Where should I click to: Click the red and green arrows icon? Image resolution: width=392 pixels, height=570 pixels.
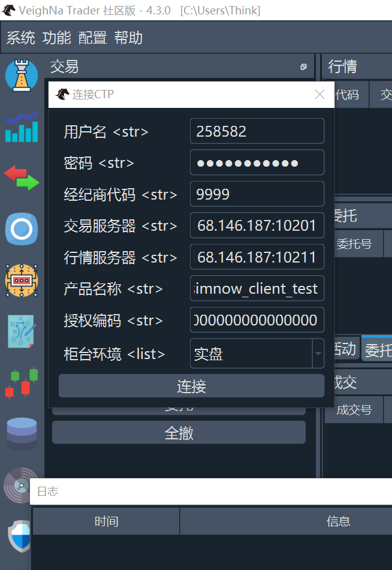click(22, 178)
